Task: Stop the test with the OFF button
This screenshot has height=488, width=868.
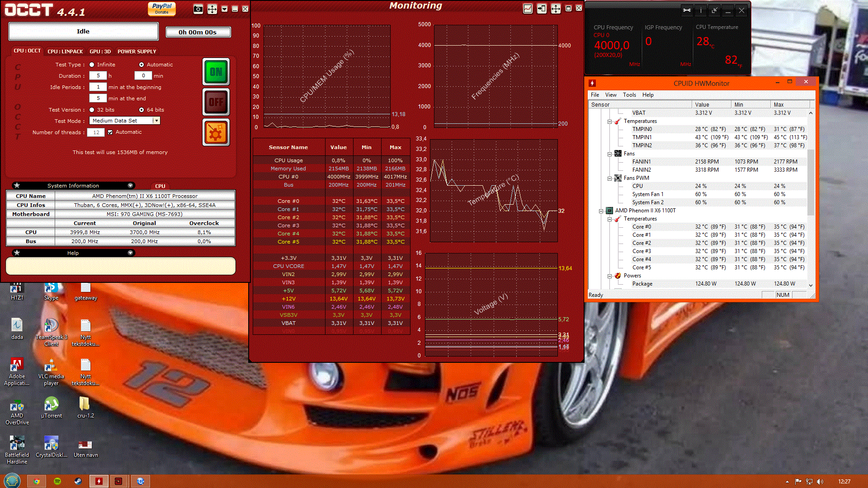Action: [x=216, y=102]
